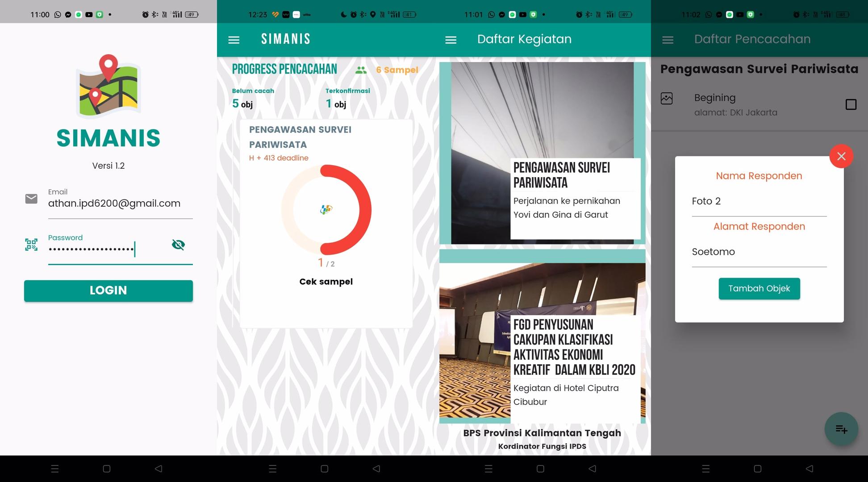This screenshot has height=482, width=868.
Task: Open hamburger menu beside Daftar Pencacahan
Action: pyautogui.click(x=668, y=40)
